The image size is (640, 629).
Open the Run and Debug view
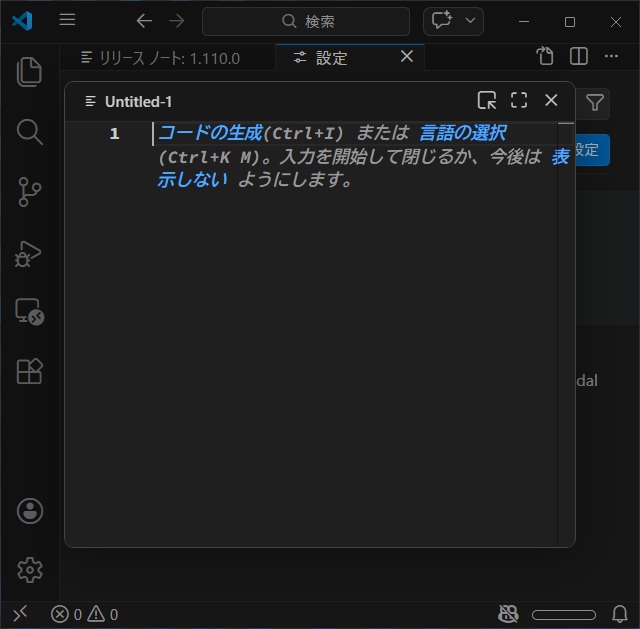pyautogui.click(x=30, y=252)
